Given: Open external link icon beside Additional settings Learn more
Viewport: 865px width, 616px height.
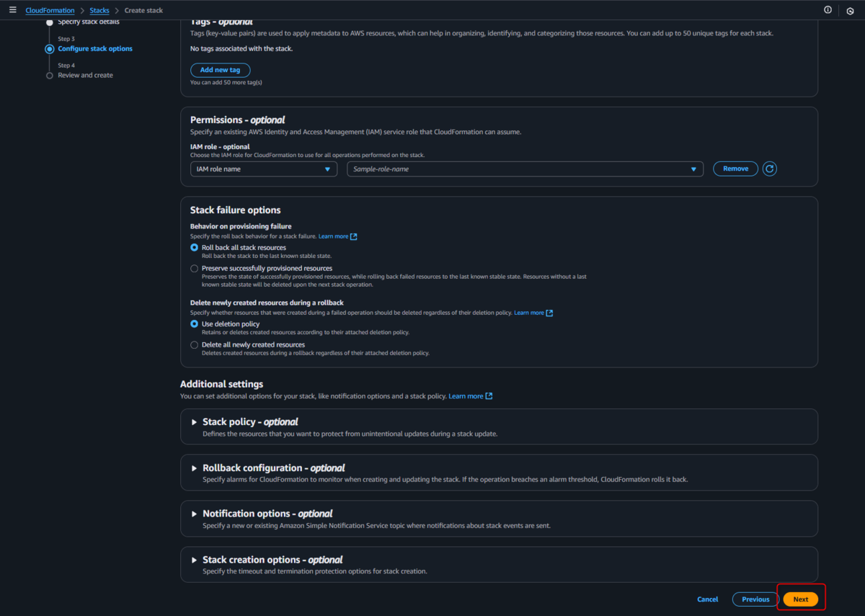Looking at the screenshot, I should 489,396.
